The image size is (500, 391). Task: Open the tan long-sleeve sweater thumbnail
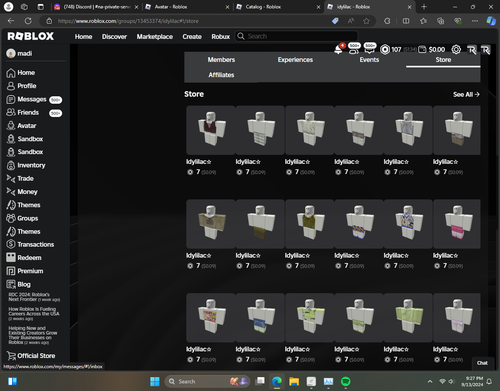point(211,224)
